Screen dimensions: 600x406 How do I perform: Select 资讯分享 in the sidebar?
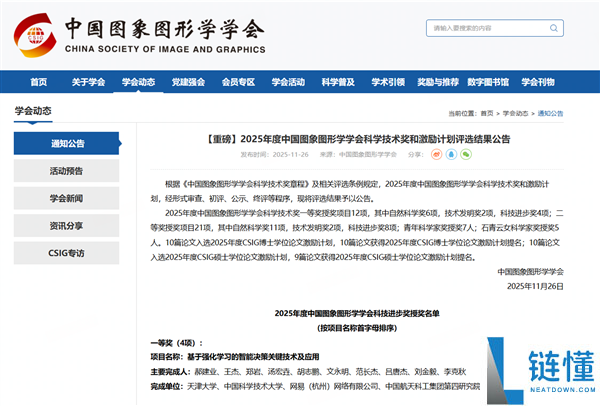click(67, 226)
